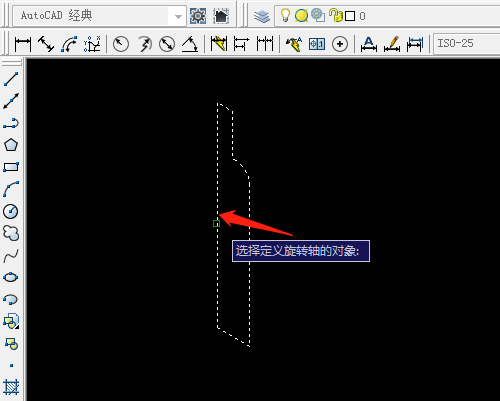Click the Insert Block icon
500x401 pixels.
click(x=11, y=321)
